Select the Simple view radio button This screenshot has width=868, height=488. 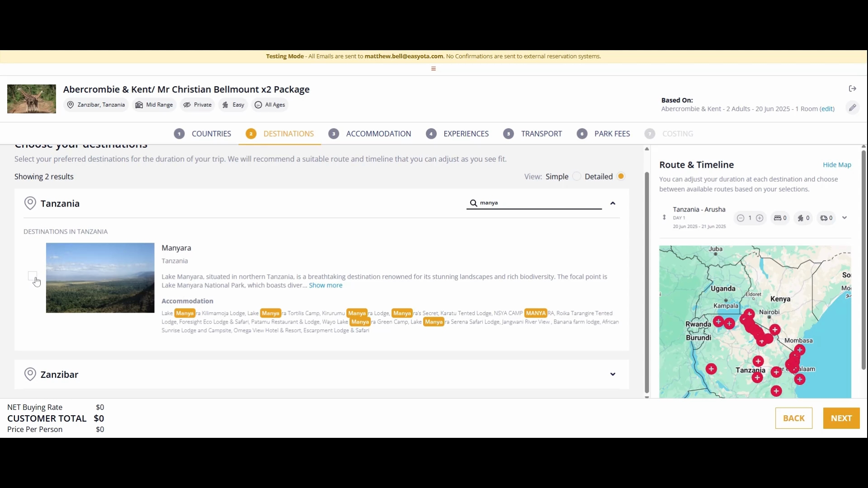pos(577,177)
